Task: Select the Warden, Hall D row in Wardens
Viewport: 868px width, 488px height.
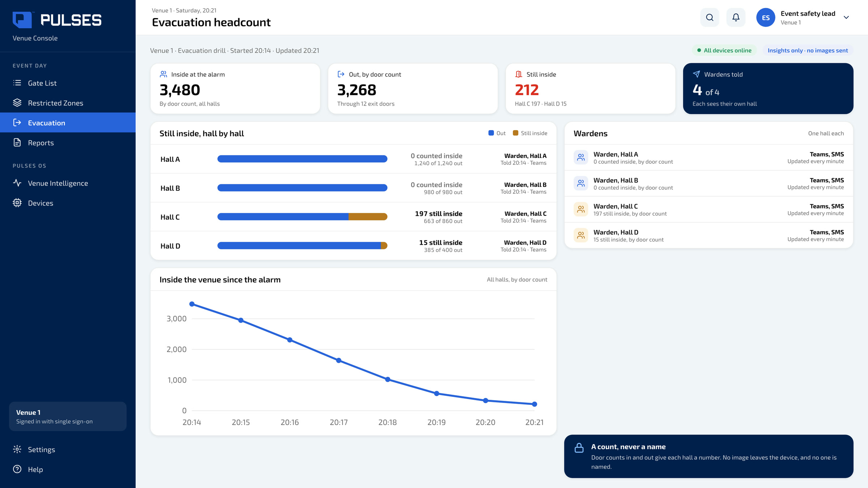Action: point(709,236)
